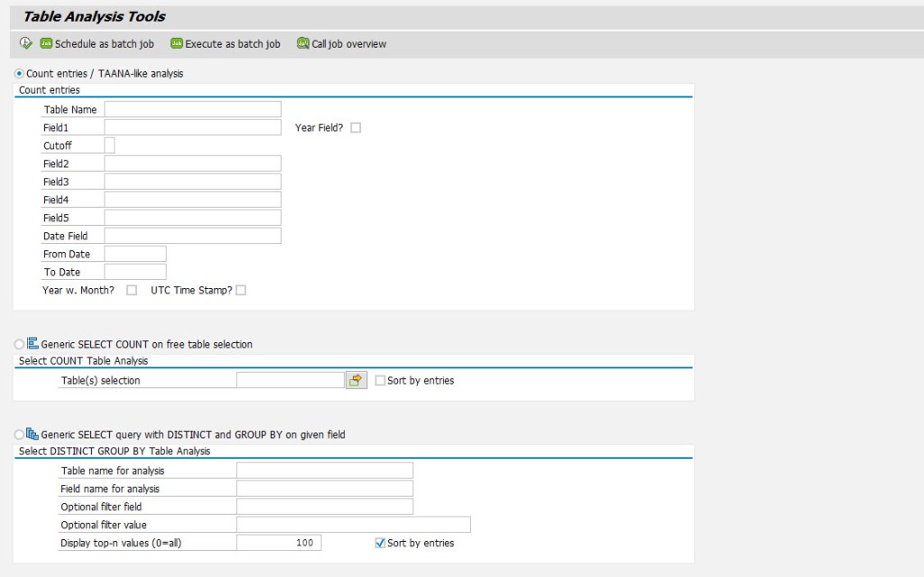Toggle the Year w. Month? checkbox

131,290
